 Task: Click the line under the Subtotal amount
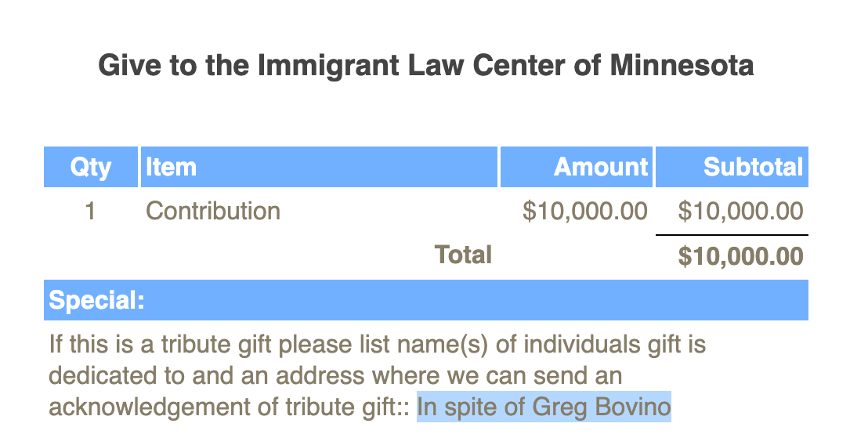click(x=732, y=235)
